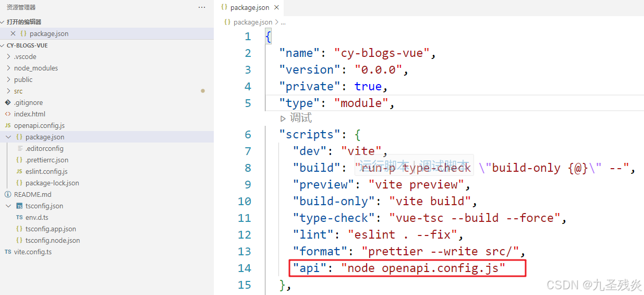Click the braces icon beside .prettierrc.json

coord(19,160)
